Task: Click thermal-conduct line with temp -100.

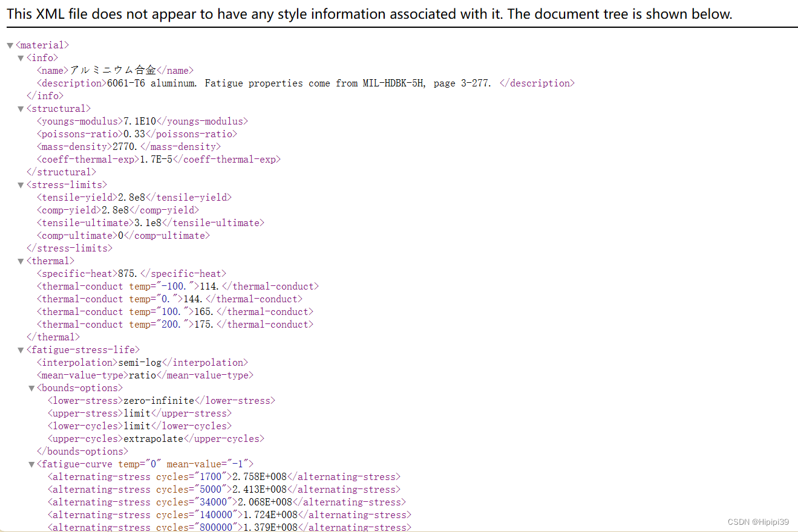Action: [177, 287]
